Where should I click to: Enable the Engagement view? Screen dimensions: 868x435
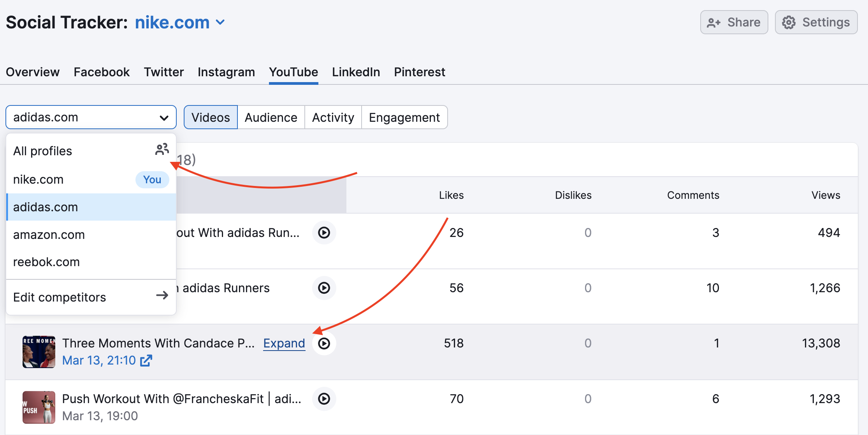coord(404,117)
